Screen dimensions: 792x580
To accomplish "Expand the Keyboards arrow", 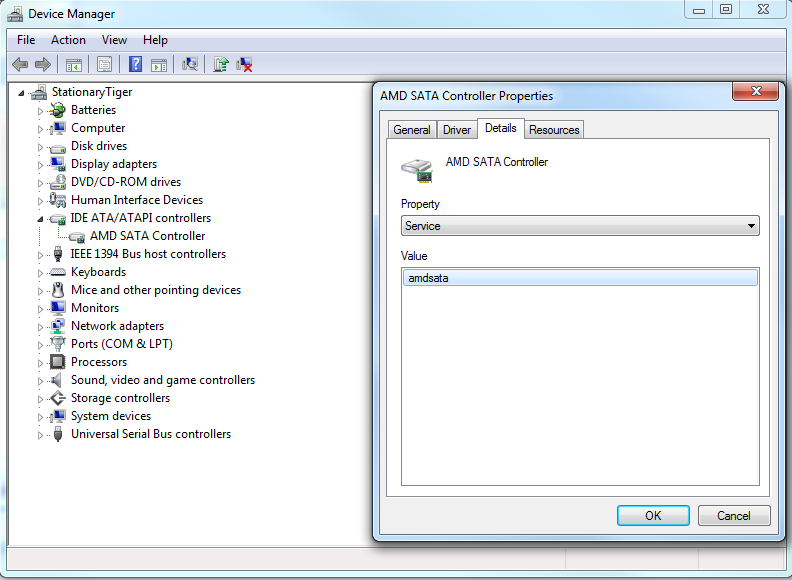I will [x=40, y=273].
